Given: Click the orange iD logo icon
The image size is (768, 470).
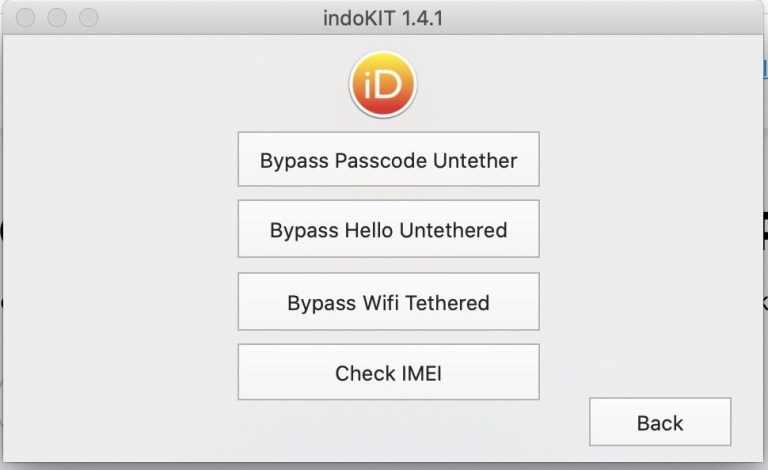Looking at the screenshot, I should 383,85.
